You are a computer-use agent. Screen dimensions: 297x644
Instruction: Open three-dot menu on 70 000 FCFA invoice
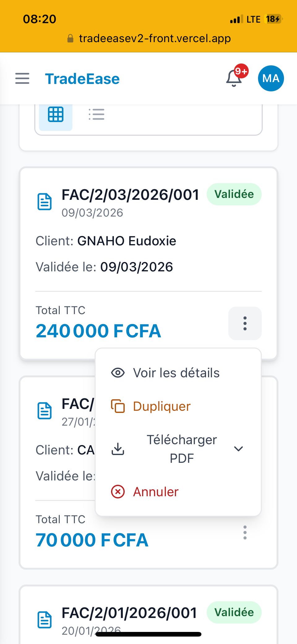(x=245, y=532)
